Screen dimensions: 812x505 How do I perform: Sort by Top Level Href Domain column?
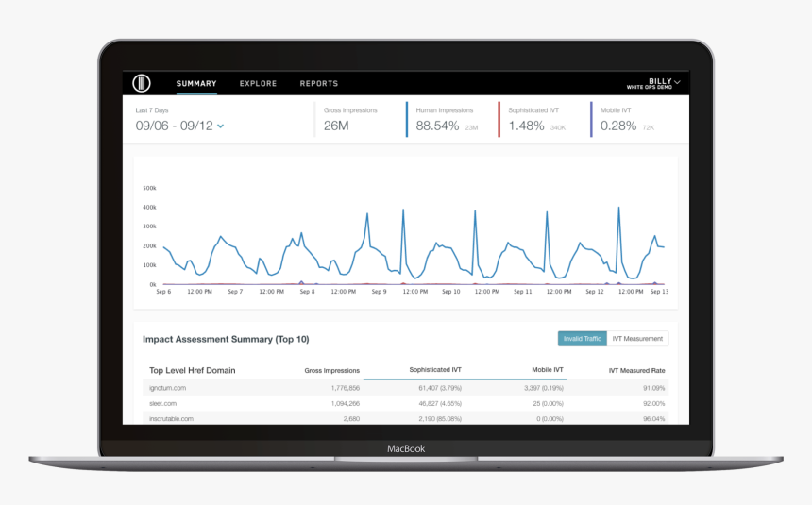coord(192,370)
